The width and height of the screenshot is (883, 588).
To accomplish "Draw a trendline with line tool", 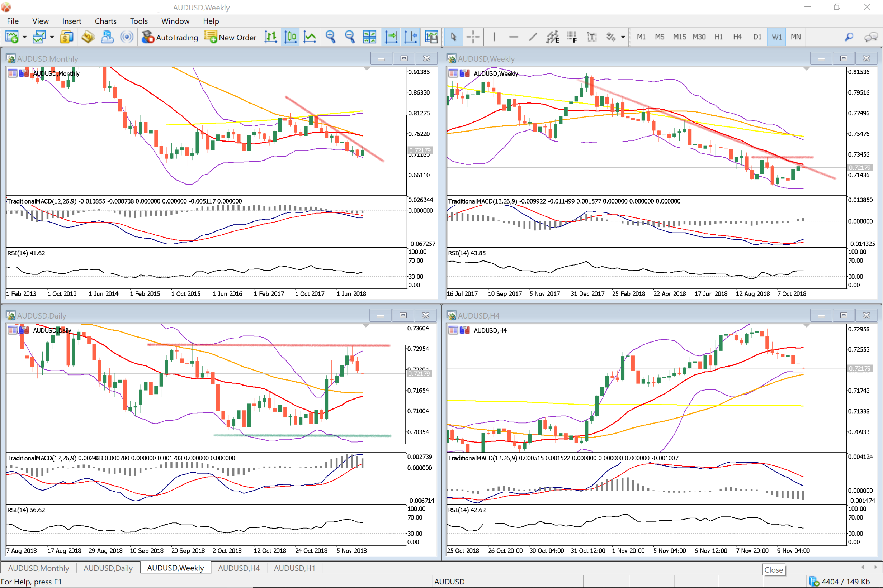I will (x=533, y=37).
